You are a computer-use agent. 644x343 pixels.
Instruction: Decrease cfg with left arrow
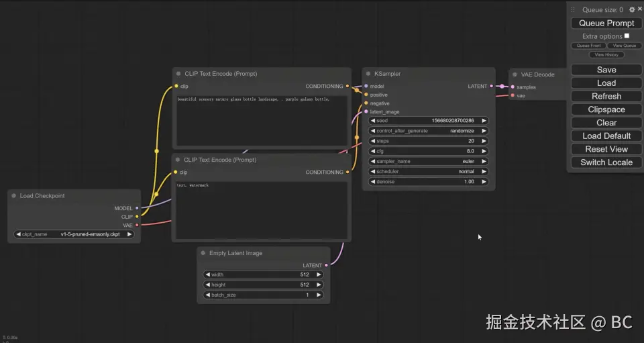pyautogui.click(x=372, y=151)
